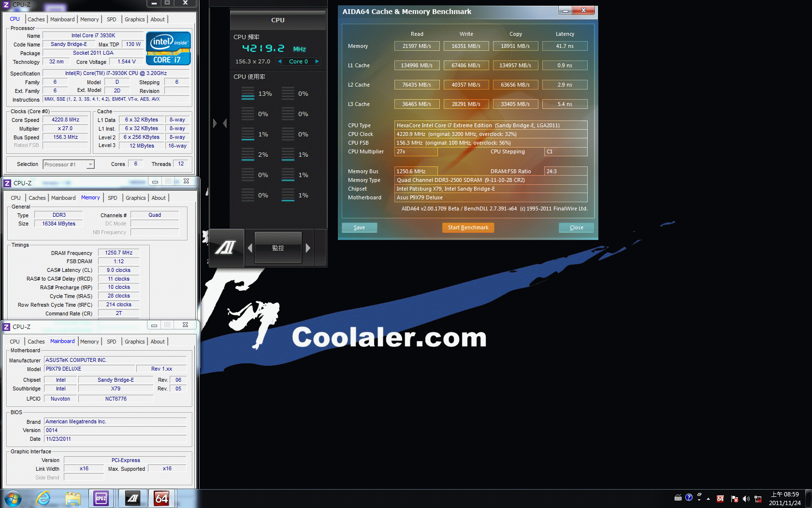Click the Z icon in the CPU-Z Mainboard window title bar
The image size is (812, 508).
click(7, 327)
